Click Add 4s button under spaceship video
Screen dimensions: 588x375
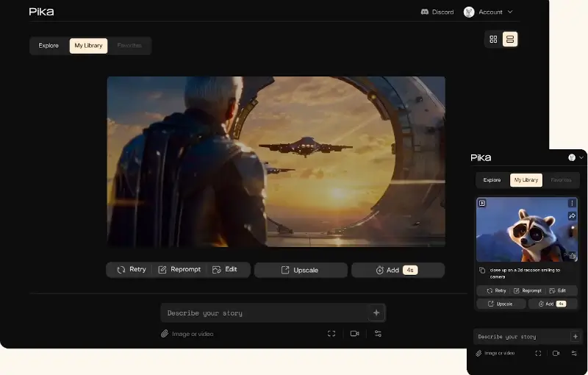click(x=398, y=270)
